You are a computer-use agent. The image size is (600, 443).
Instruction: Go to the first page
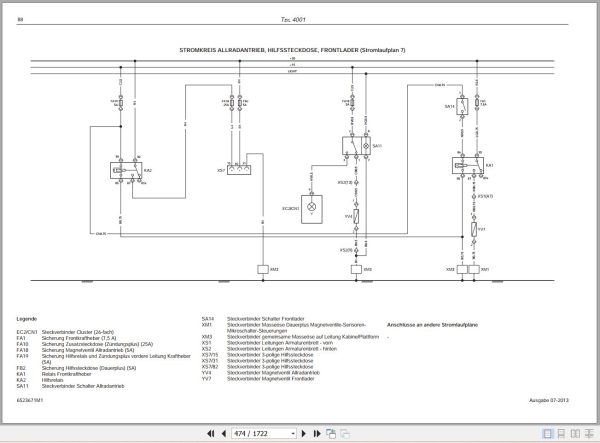point(210,433)
